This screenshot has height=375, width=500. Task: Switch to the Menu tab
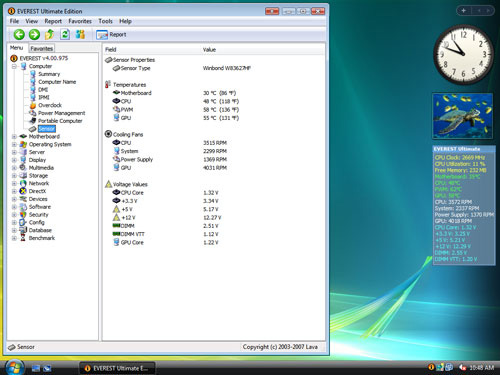[17, 48]
